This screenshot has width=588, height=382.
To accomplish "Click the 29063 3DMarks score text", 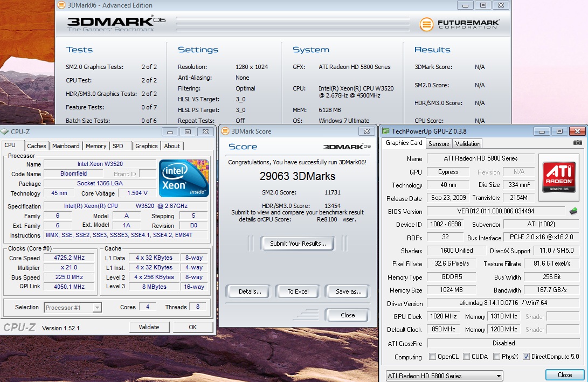I will coord(298,176).
